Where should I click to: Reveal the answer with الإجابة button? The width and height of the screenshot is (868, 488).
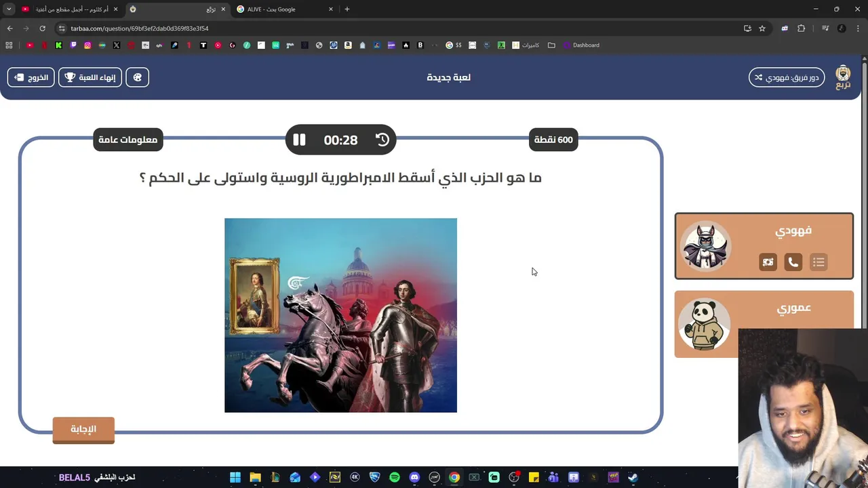(83, 429)
